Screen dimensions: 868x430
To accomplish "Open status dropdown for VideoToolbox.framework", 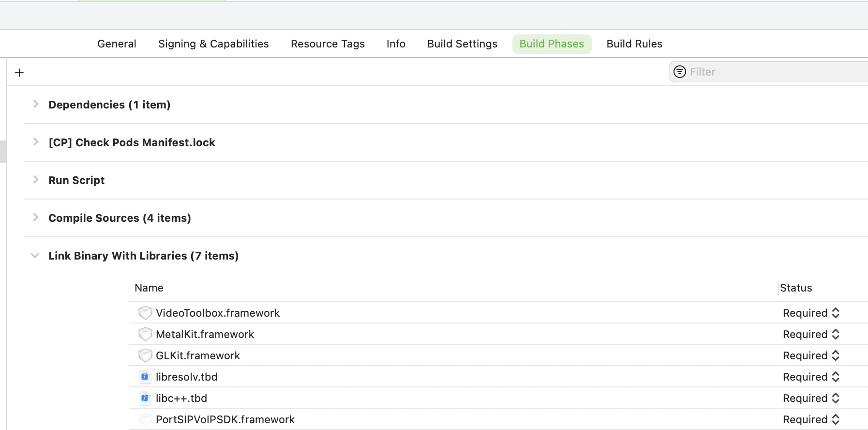I will click(x=811, y=313).
